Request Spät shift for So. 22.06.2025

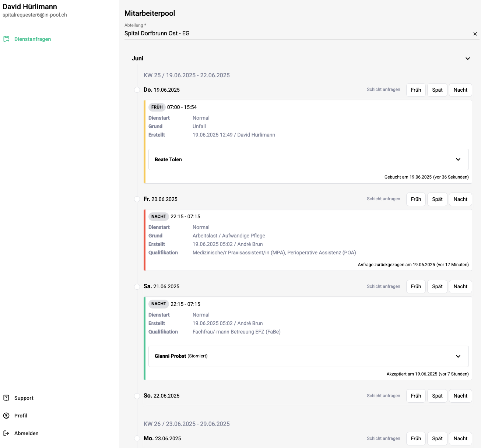pos(437,396)
